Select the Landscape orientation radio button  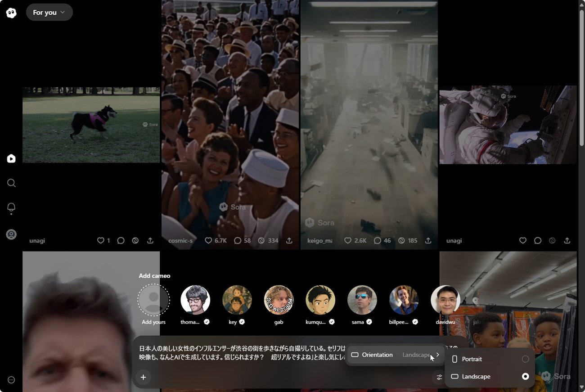(525, 376)
